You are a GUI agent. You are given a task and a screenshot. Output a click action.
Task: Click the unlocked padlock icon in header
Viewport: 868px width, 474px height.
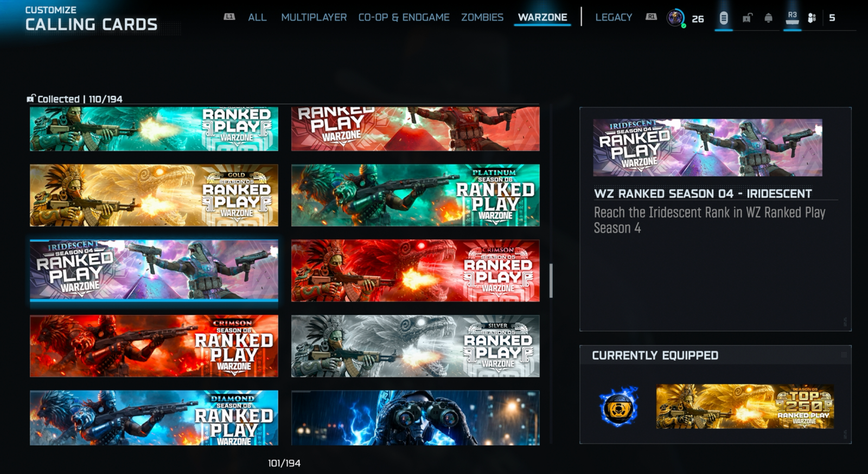click(x=747, y=18)
